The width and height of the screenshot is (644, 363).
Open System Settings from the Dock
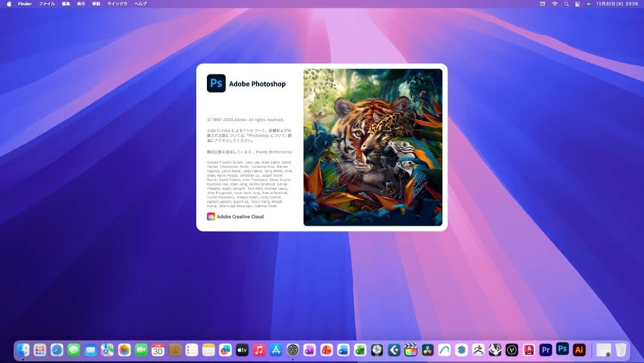(x=292, y=350)
